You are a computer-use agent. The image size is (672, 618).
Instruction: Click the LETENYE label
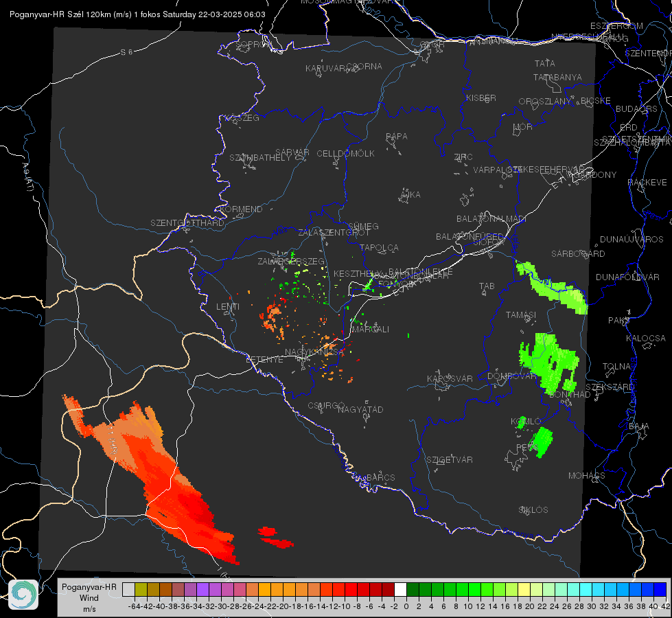(x=264, y=360)
